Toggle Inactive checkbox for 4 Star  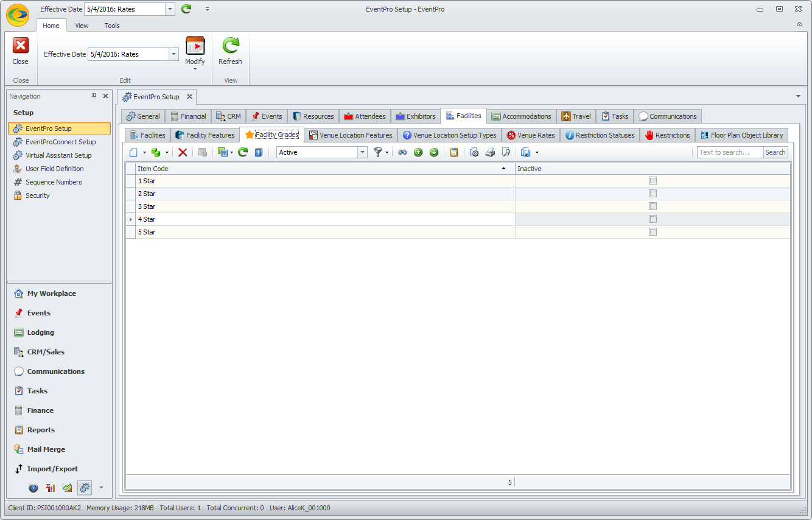(x=653, y=219)
